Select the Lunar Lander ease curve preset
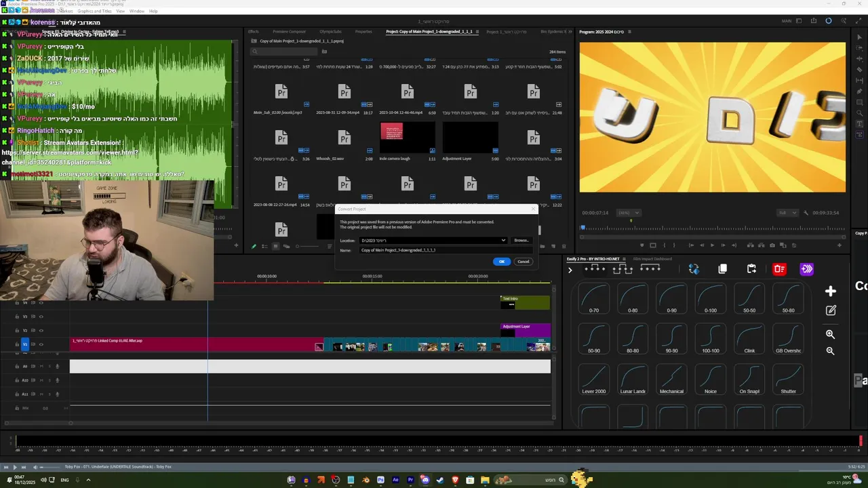868x488 pixels. 633,380
